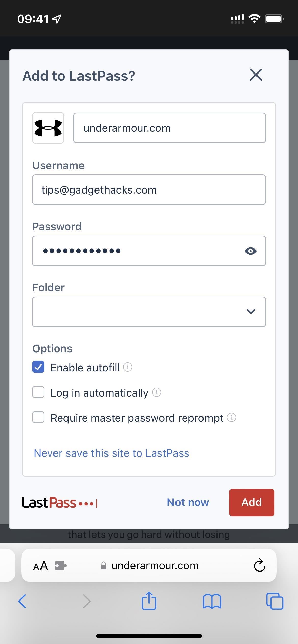This screenshot has width=298, height=644.
Task: Click the Username field with tips@gadgethacks.com
Action: (x=149, y=190)
